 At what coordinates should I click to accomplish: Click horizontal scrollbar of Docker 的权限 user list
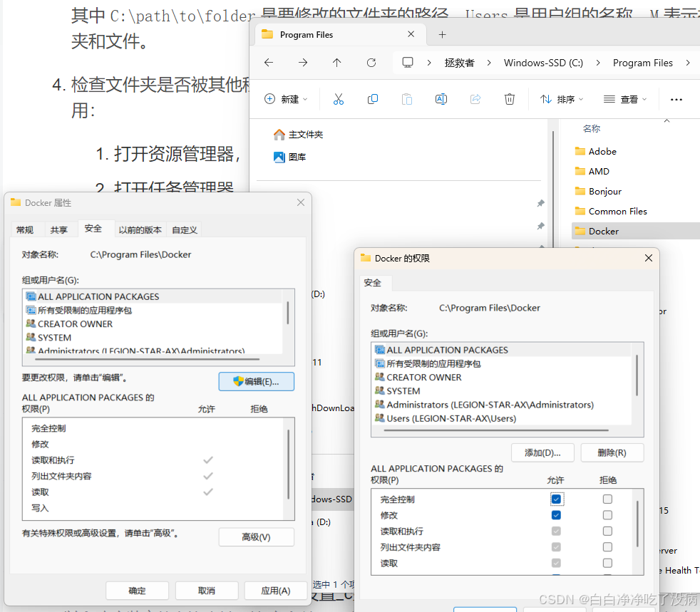496,430
